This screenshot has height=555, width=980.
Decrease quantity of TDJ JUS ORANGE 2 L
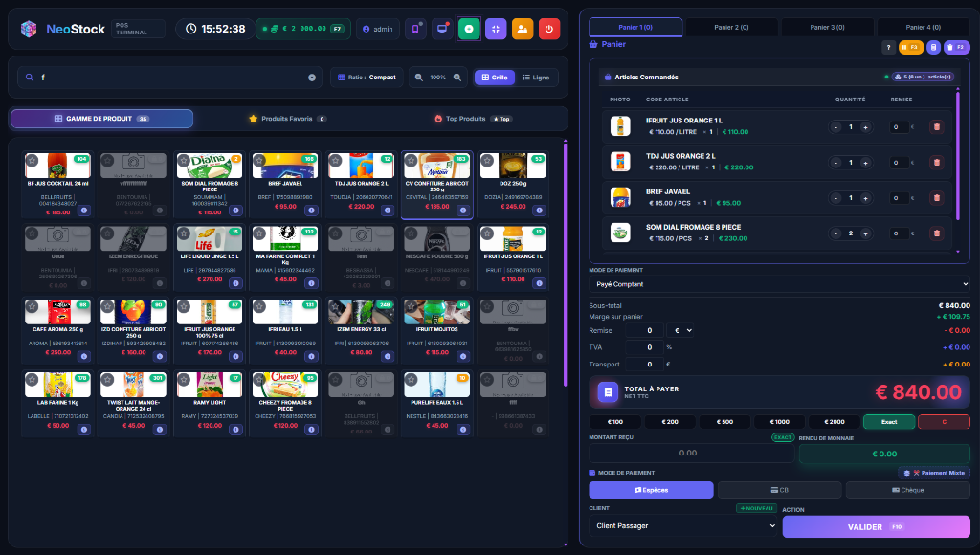point(835,163)
